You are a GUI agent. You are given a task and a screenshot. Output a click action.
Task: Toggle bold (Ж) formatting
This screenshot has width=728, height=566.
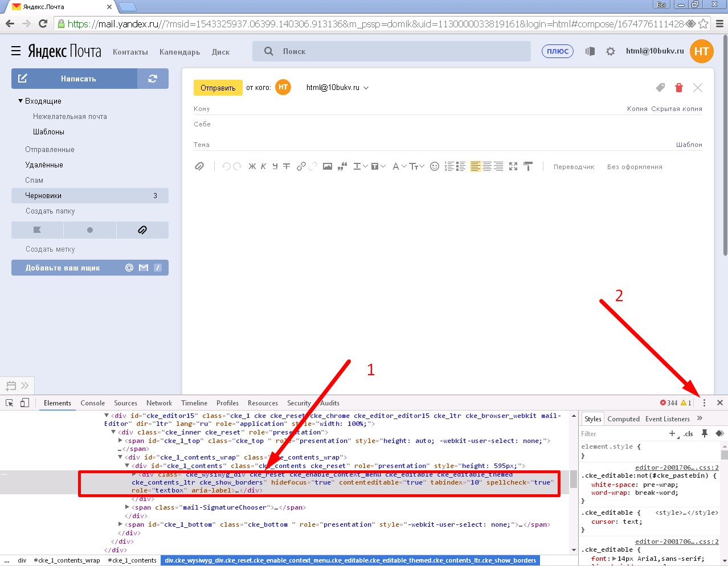tap(252, 166)
